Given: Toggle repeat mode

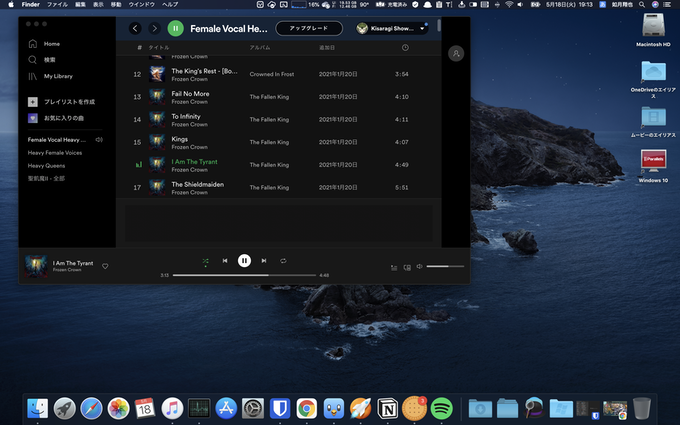Looking at the screenshot, I should pyautogui.click(x=283, y=261).
